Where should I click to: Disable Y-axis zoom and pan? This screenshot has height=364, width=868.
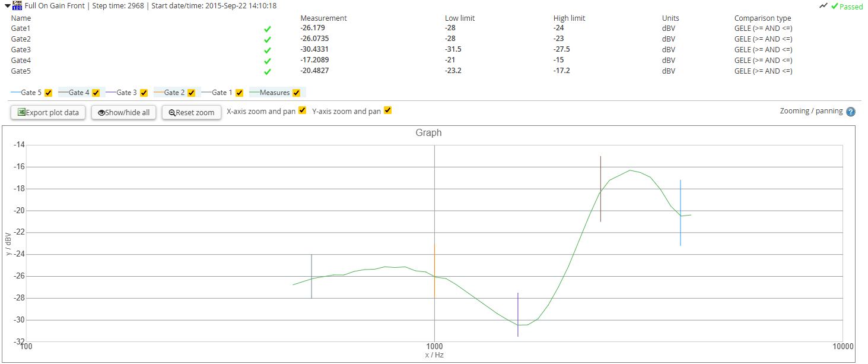pos(388,110)
